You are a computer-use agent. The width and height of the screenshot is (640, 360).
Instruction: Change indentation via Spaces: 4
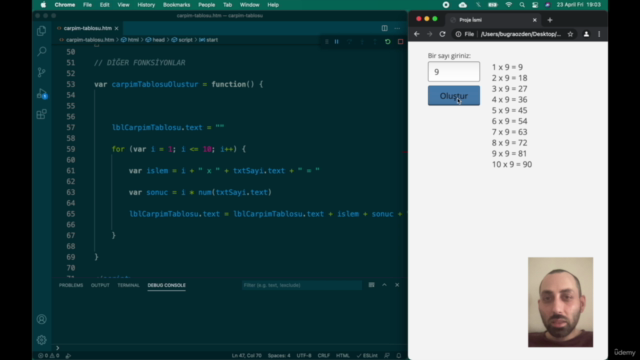[279, 356]
